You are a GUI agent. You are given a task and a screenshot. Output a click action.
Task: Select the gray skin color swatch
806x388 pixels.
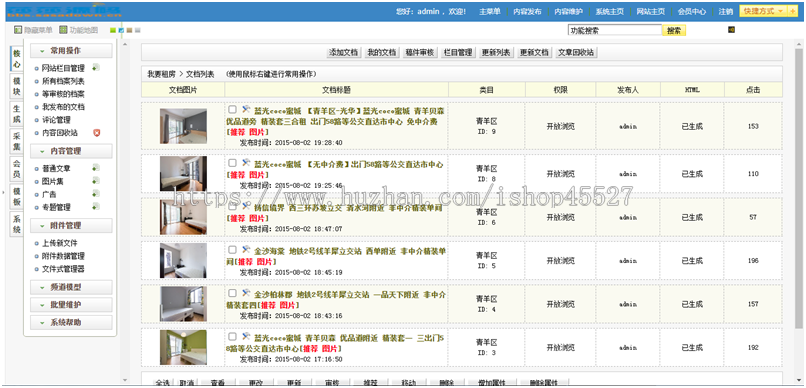tap(138, 30)
